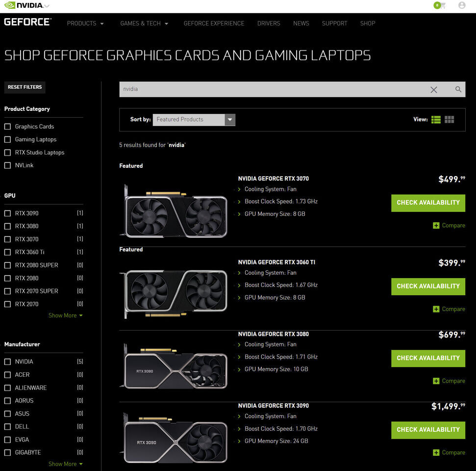Viewport: 476px width, 471px height.
Task: Open the Support nav item
Action: coord(334,24)
